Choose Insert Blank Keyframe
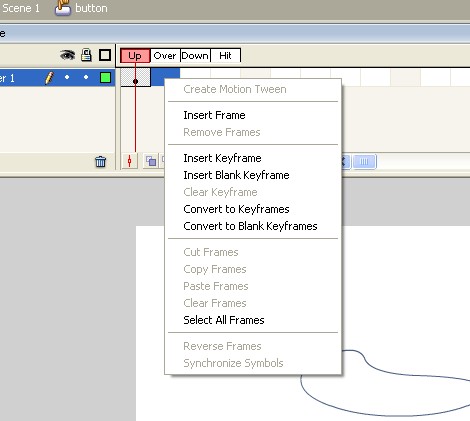Screen dimensions: 470x421 coord(253,175)
